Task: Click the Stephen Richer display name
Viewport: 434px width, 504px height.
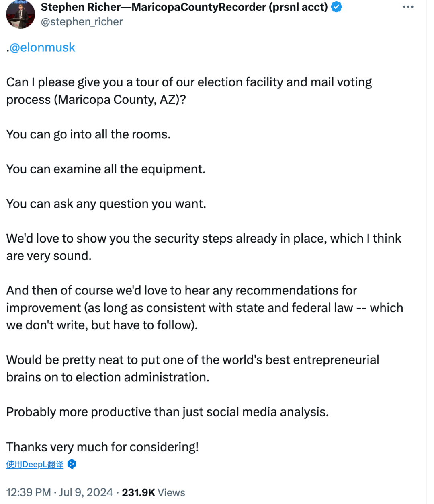Action: point(184,7)
